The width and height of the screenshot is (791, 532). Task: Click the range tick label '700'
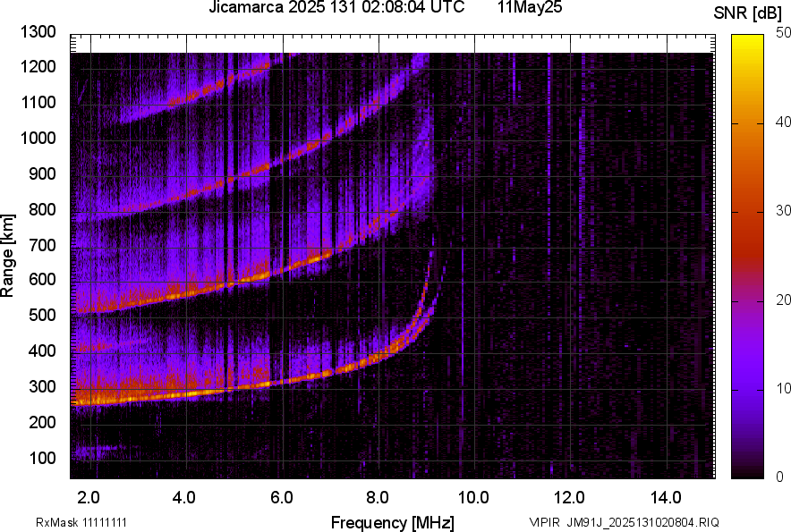point(42,245)
